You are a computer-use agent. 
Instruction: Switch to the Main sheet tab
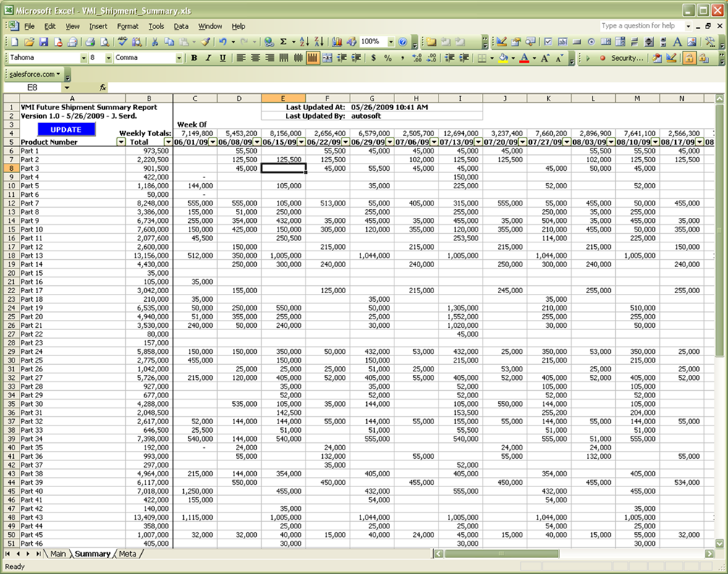point(58,554)
